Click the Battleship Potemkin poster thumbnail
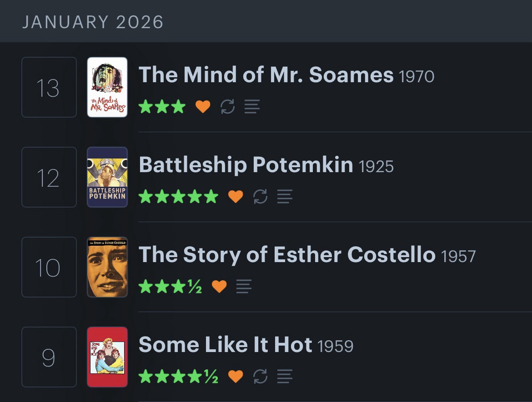The height and width of the screenshot is (402, 532). coord(107,177)
